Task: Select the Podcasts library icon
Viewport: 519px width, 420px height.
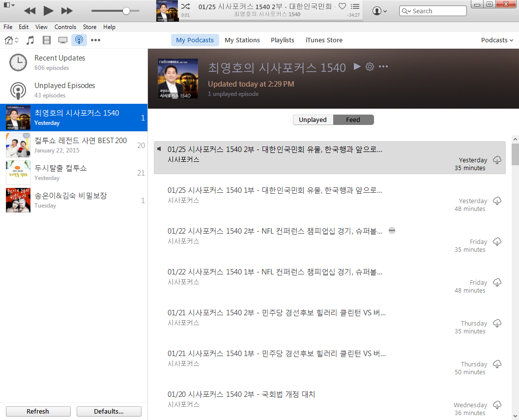Action: [79, 40]
